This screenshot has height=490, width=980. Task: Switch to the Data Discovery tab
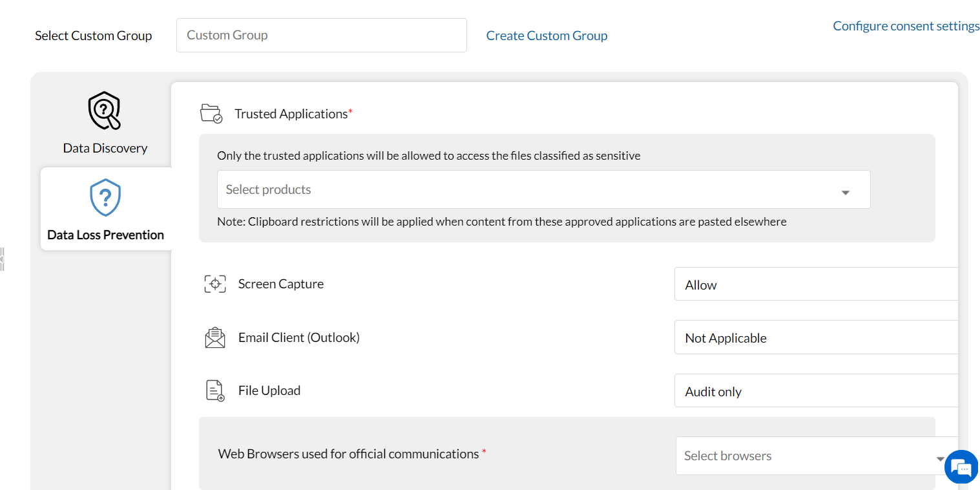105,148
